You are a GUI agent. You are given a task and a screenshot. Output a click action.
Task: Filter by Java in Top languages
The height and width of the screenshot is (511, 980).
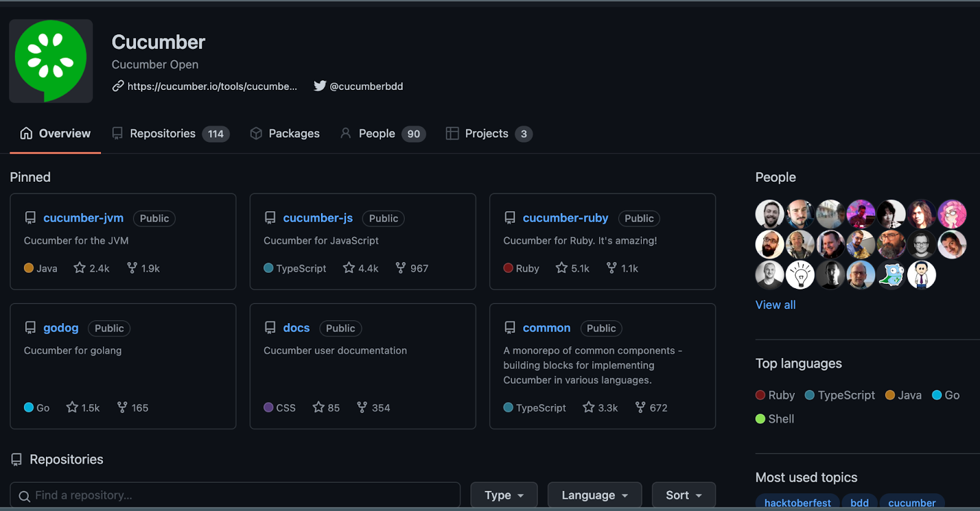[903, 395]
